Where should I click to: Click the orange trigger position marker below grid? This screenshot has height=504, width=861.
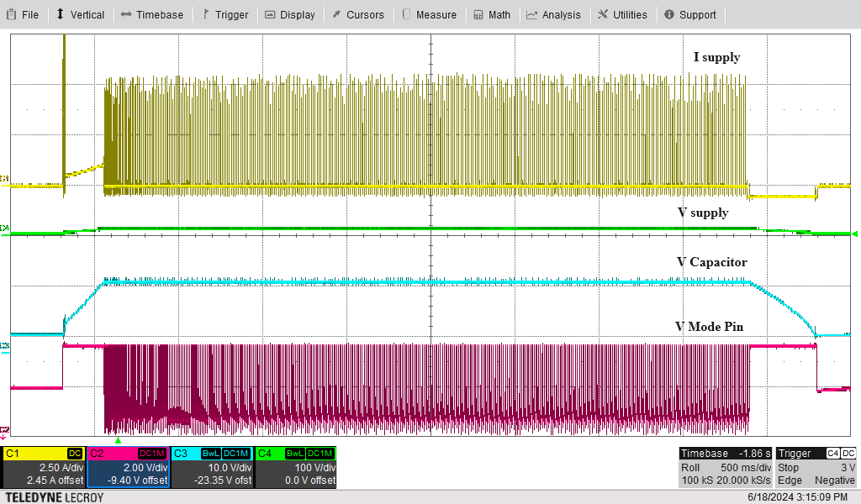(118, 439)
